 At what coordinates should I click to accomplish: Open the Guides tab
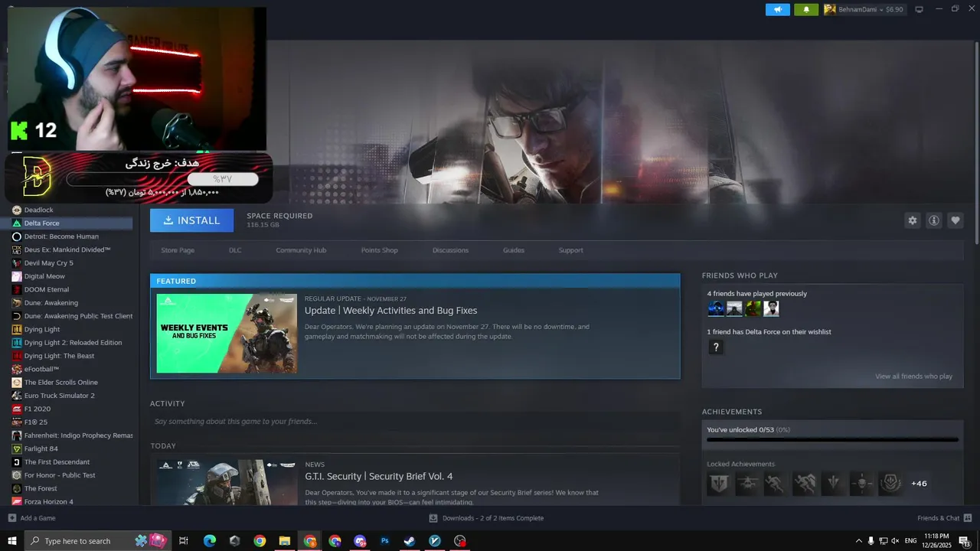pos(514,250)
